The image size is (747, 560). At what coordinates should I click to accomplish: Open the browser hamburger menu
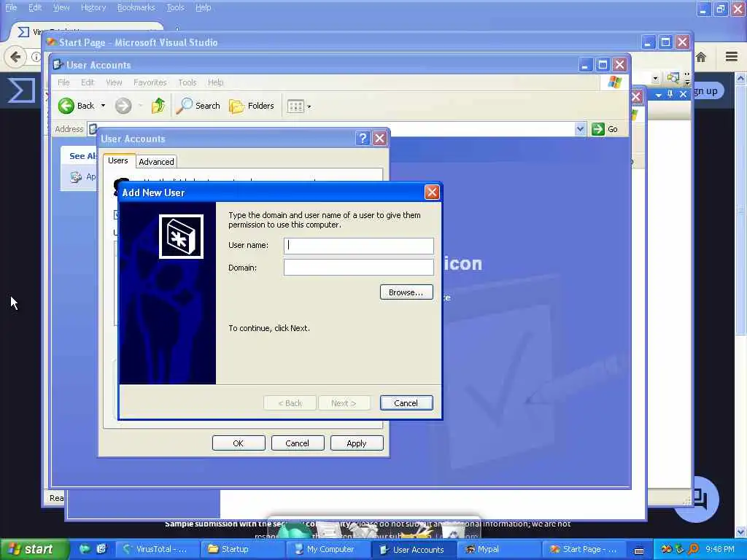point(732,57)
